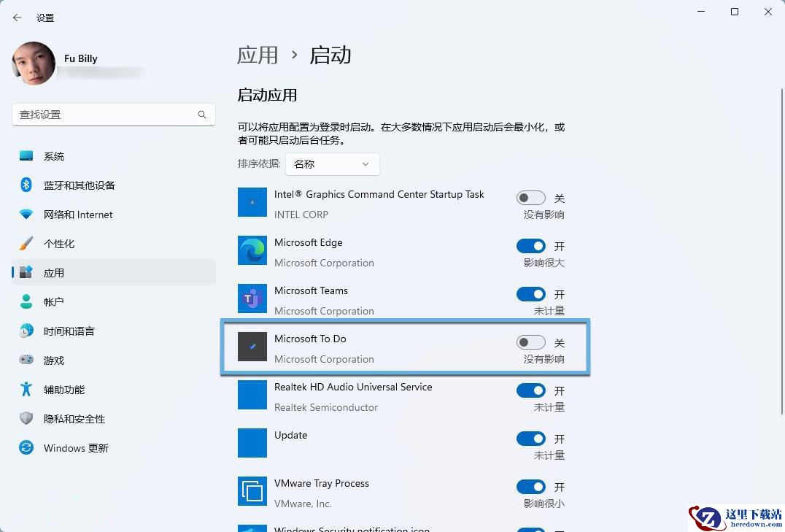785x532 pixels.
Task: Click the Windows Update sidebar icon
Action: 26,447
